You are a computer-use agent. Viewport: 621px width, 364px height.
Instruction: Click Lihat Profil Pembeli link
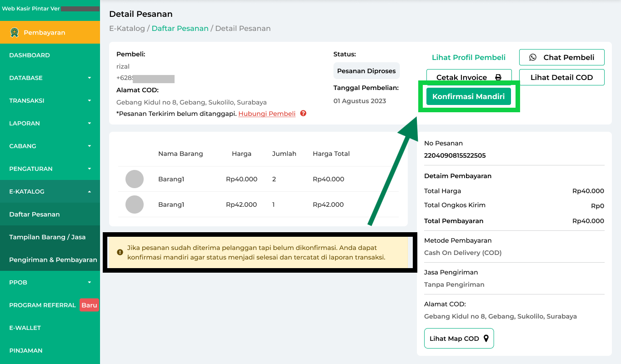click(468, 57)
